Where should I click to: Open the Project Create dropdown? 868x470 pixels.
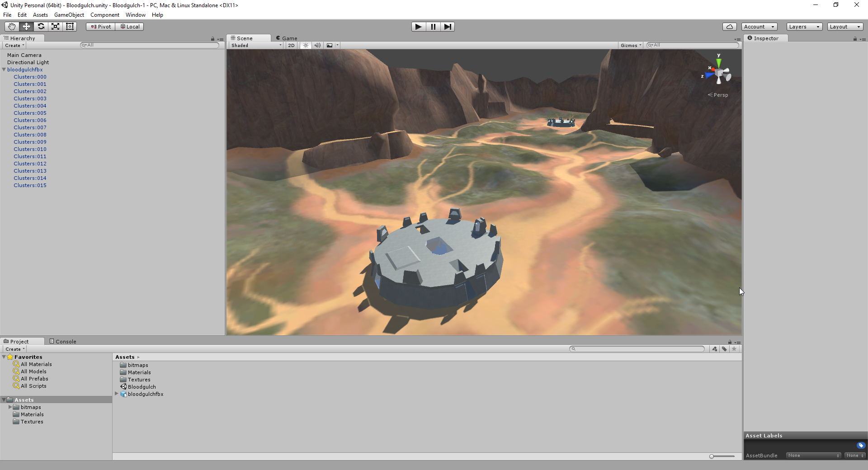tap(15, 349)
